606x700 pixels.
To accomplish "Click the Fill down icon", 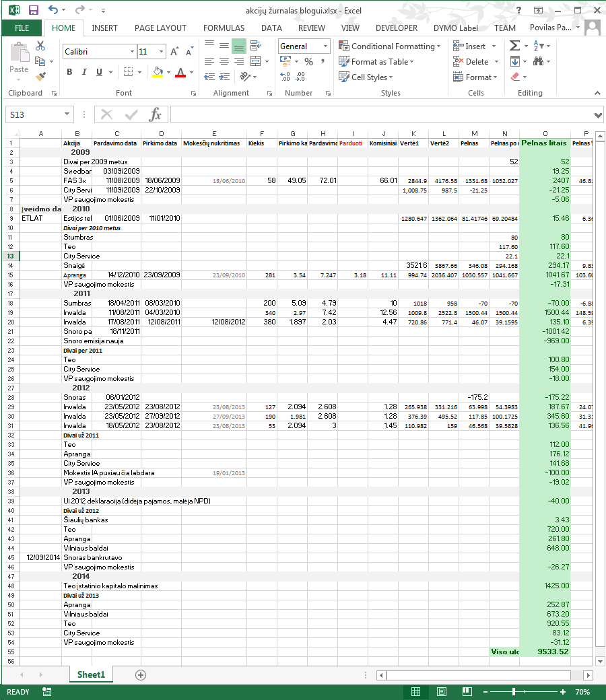I will [515, 61].
